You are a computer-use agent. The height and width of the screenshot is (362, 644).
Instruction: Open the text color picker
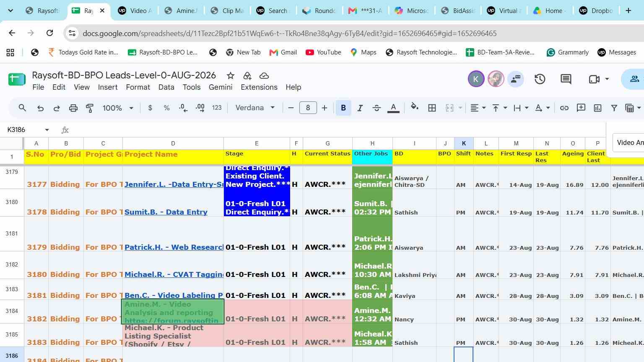click(x=393, y=108)
